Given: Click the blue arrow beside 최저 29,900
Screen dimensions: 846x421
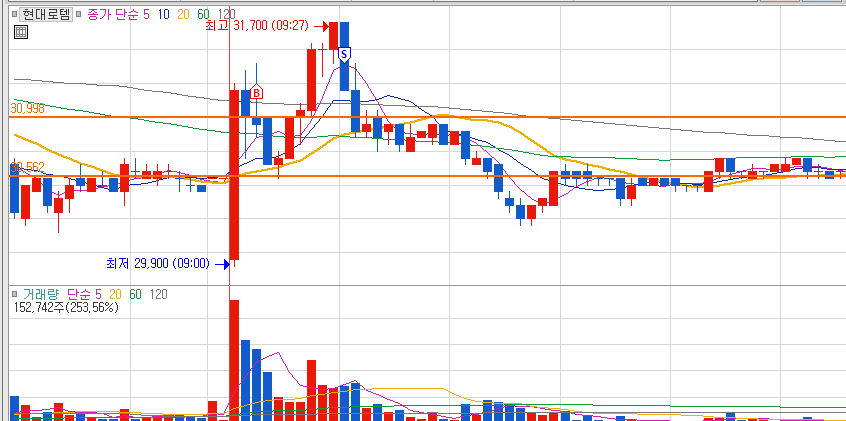Looking at the screenshot, I should (x=222, y=264).
